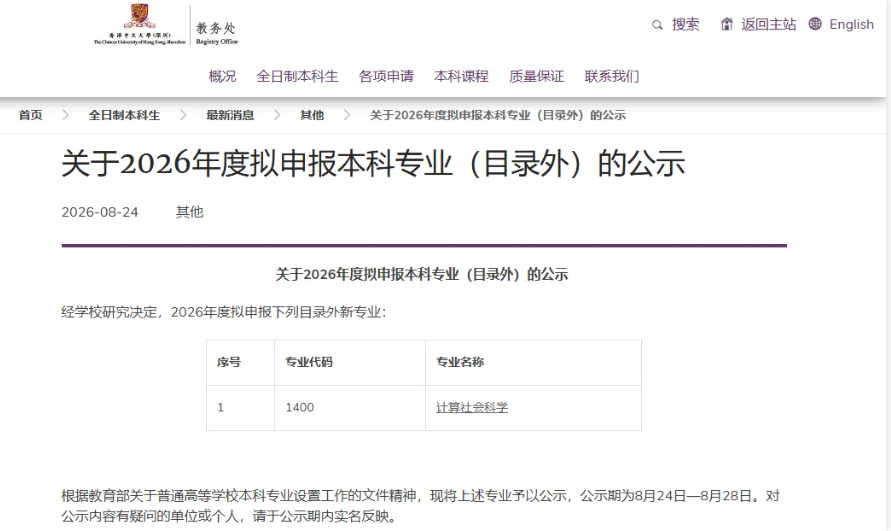
Task: Click the 专业名称 table header
Action: pos(460,362)
